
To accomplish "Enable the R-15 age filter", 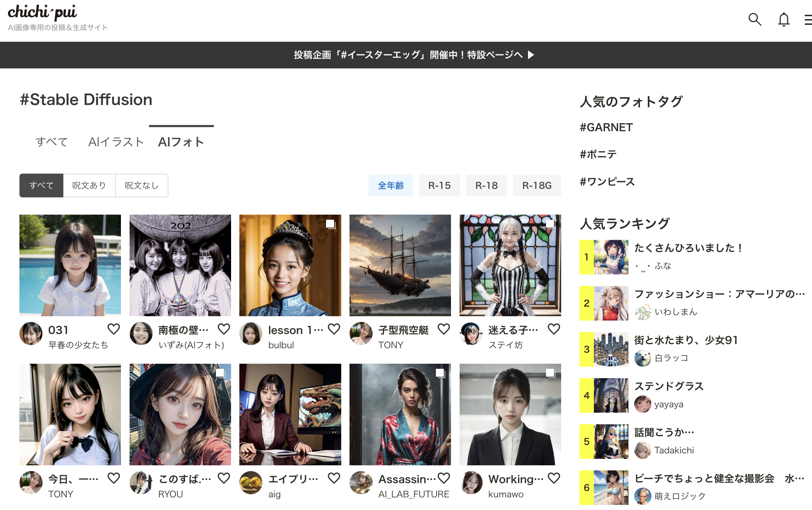I will tap(439, 185).
